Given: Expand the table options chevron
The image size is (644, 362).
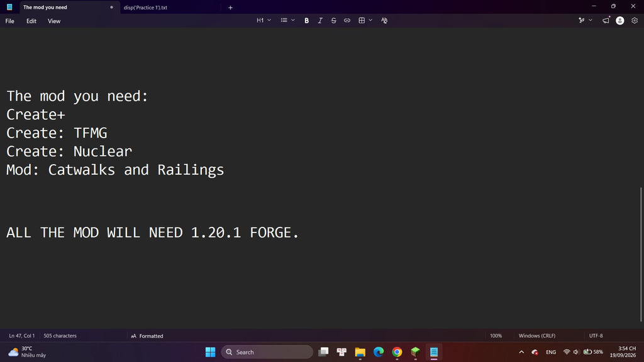Looking at the screenshot, I should [x=370, y=20].
